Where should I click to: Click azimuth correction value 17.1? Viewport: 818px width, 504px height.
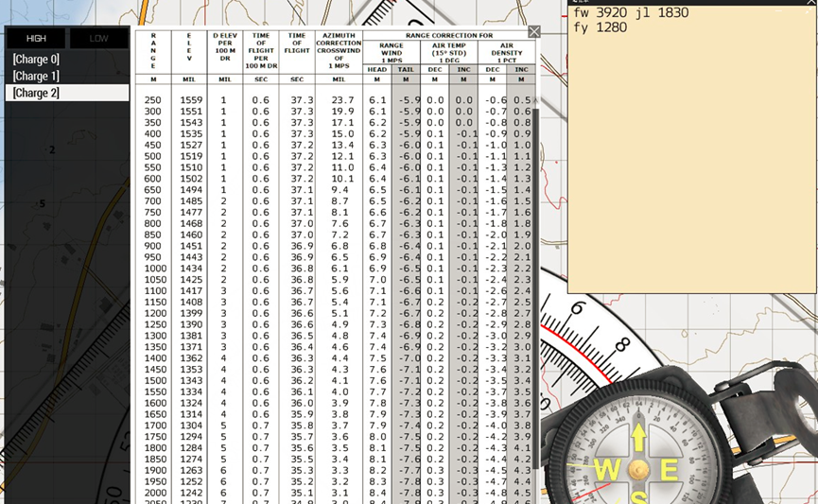point(342,123)
